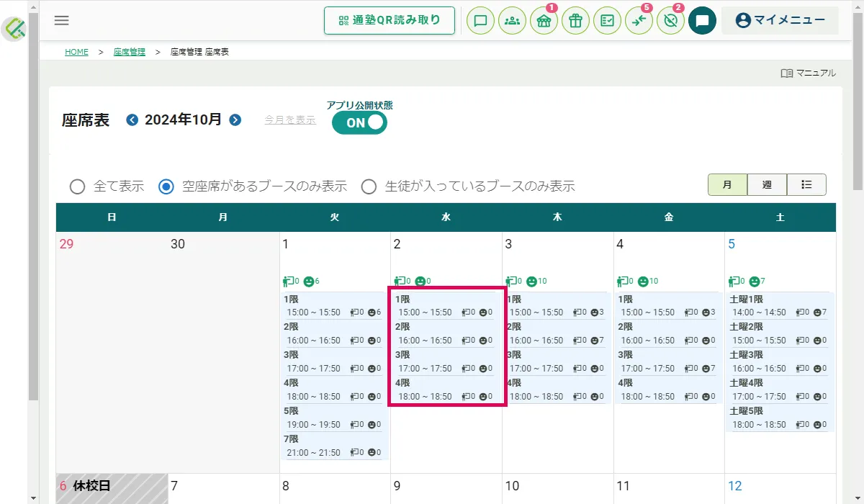Click the smiley face icon on October 3 summary
This screenshot has width=864, height=504.
point(531,282)
